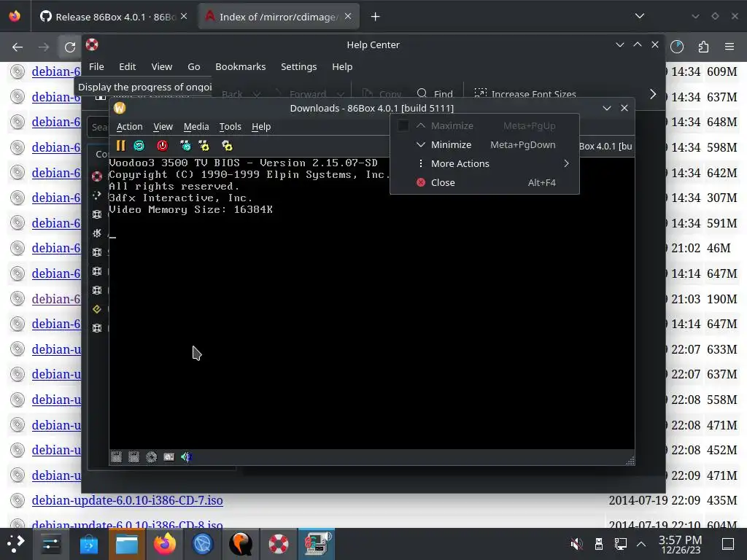Open Firefox list all tabs dropdown
Image resolution: width=747 pixels, height=560 pixels.
[x=640, y=16]
